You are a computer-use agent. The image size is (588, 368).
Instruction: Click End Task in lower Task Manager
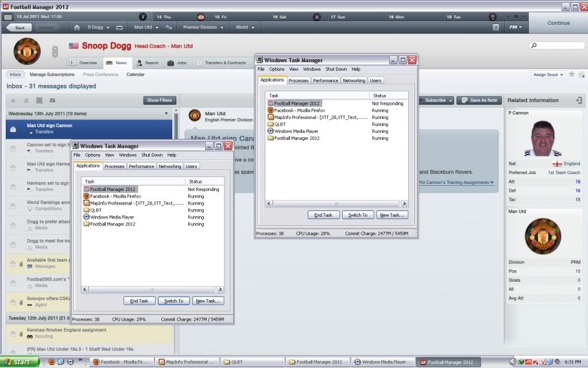[x=139, y=301]
